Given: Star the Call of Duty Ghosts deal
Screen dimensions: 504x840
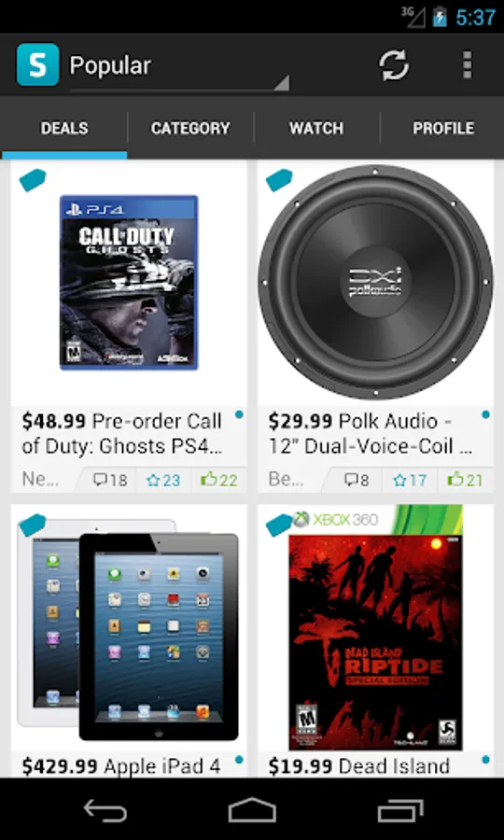Looking at the screenshot, I should [163, 480].
